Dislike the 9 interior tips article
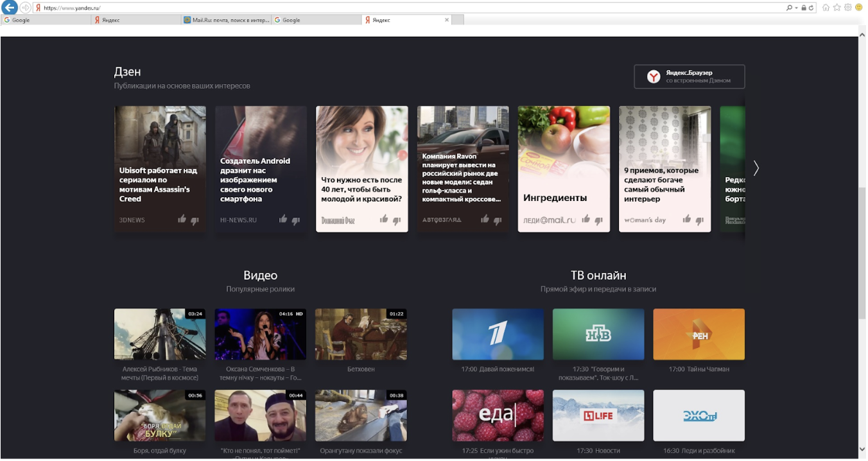The height and width of the screenshot is (461, 868). pyautogui.click(x=699, y=220)
